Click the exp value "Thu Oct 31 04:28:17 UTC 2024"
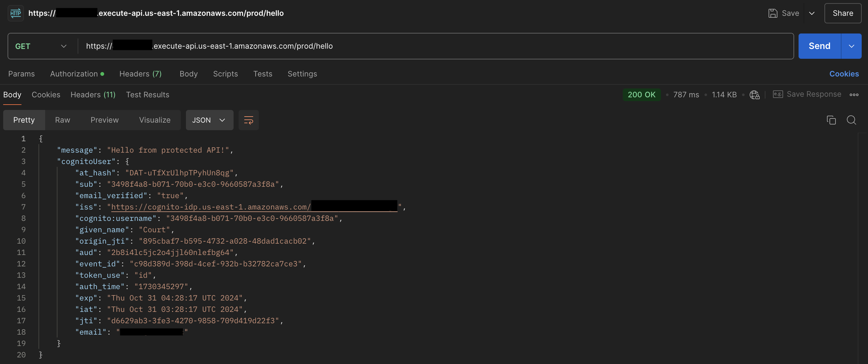The width and height of the screenshot is (868, 364). [175, 298]
